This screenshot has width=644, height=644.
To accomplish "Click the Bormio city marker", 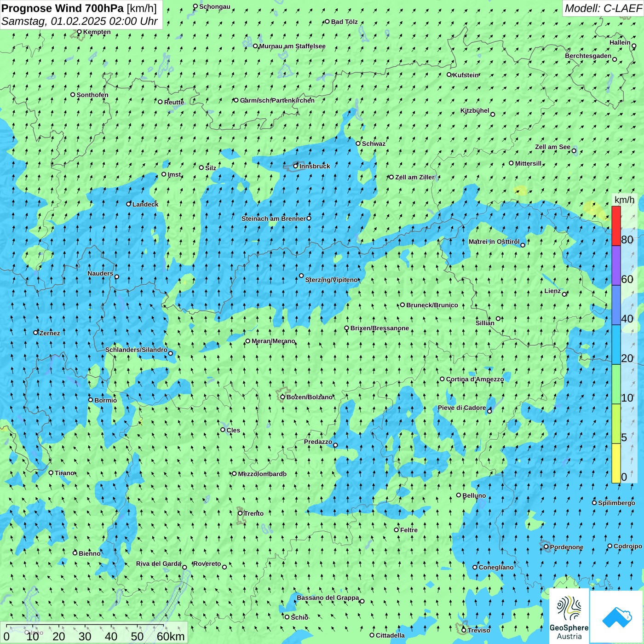I will pos(91,400).
